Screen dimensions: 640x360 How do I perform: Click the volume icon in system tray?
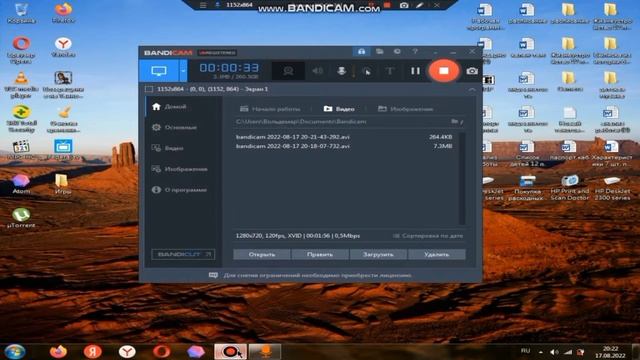554,352
